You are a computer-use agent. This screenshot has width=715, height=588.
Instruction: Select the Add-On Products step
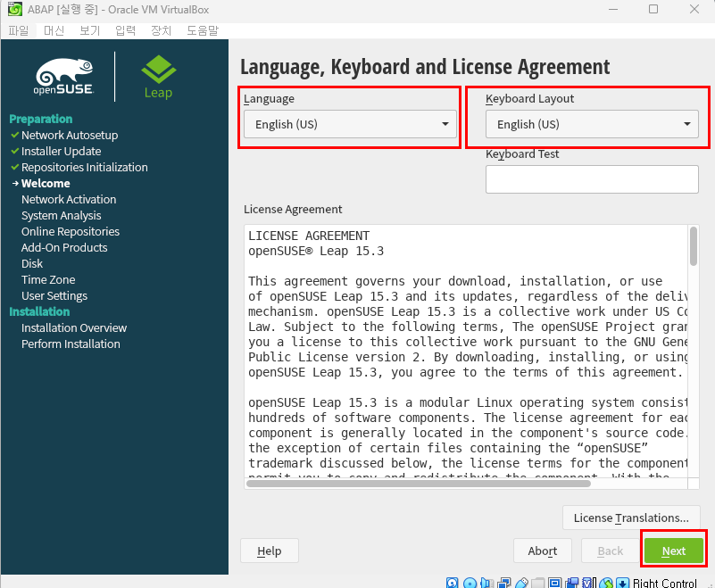click(64, 247)
